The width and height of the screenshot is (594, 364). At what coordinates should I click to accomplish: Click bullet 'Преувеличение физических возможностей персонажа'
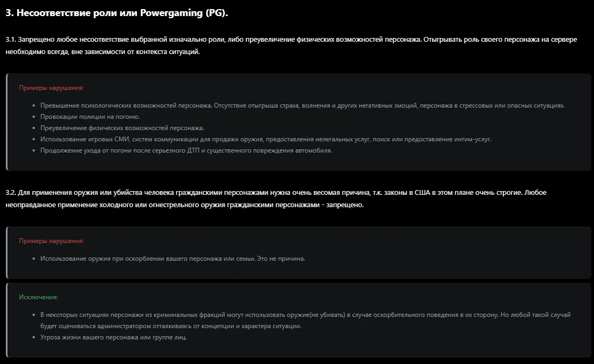[x=122, y=128]
